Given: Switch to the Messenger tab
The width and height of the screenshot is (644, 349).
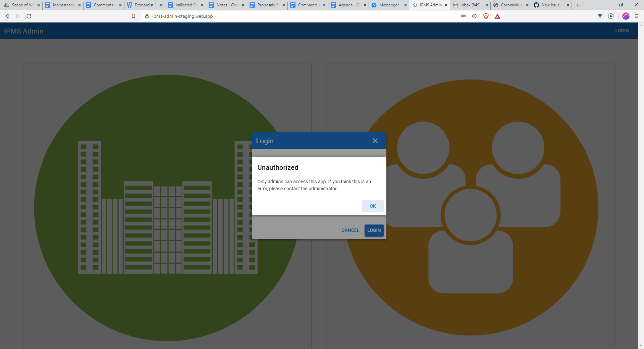Looking at the screenshot, I should click(x=389, y=5).
